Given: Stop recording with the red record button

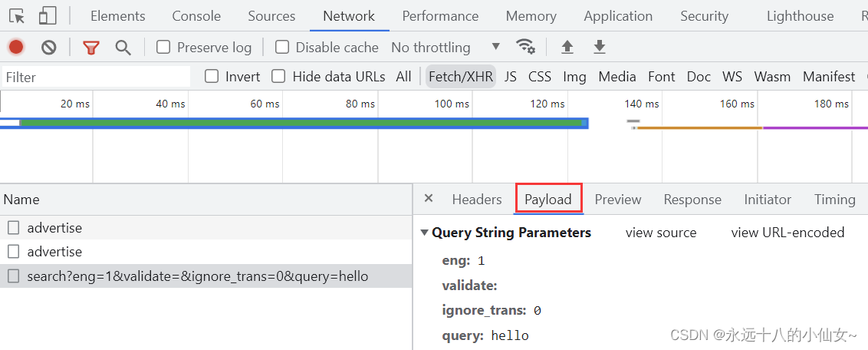Looking at the screenshot, I should tap(16, 48).
